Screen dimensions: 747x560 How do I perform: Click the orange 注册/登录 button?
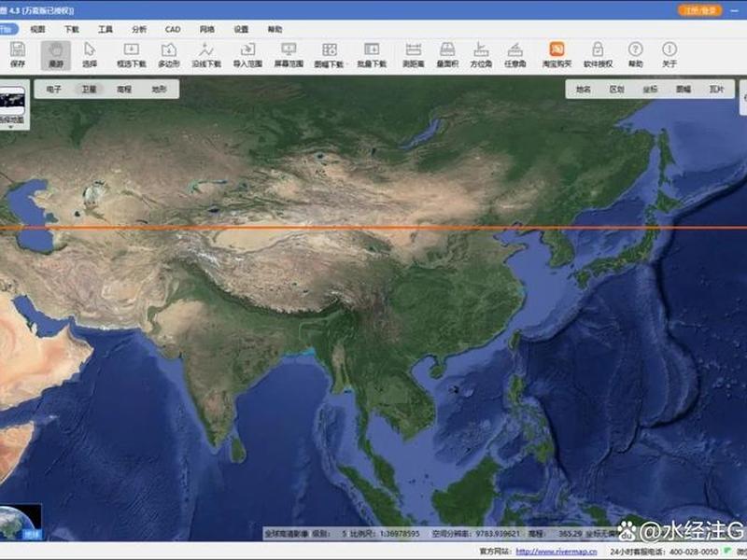699,10
